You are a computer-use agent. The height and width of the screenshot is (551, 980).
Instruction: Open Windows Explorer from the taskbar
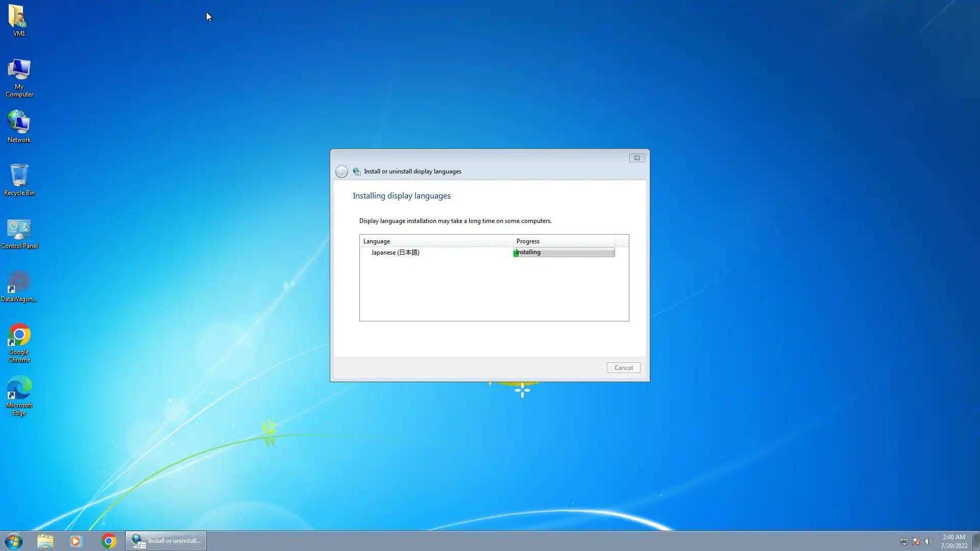click(x=45, y=541)
